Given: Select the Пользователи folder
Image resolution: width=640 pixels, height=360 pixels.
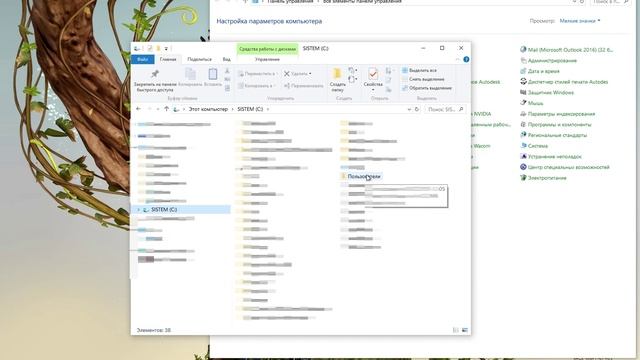Looking at the screenshot, I should (x=361, y=176).
